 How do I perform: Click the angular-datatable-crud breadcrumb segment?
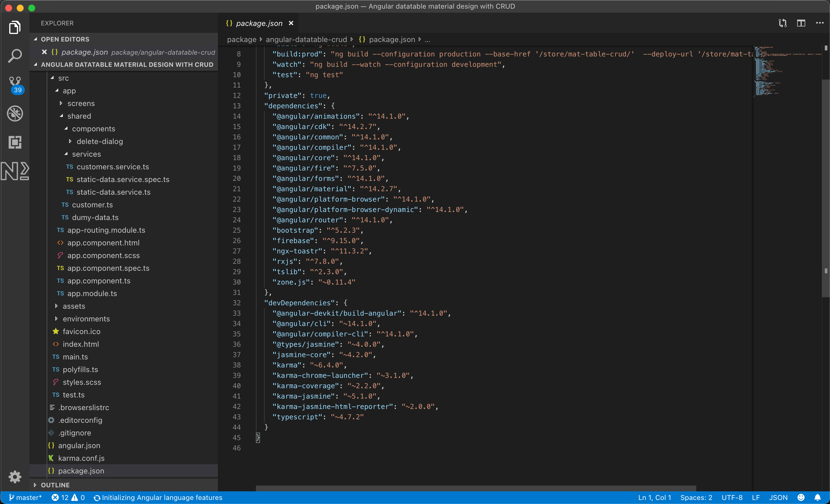306,40
